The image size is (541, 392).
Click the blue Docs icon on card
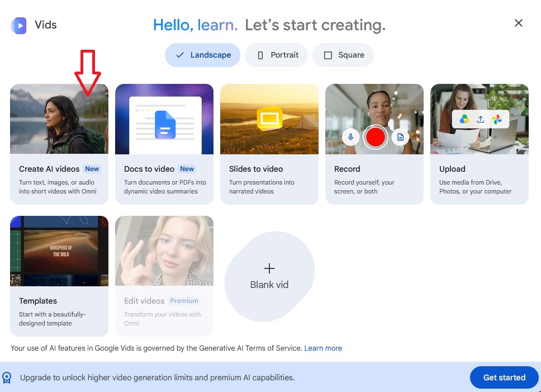pos(165,125)
